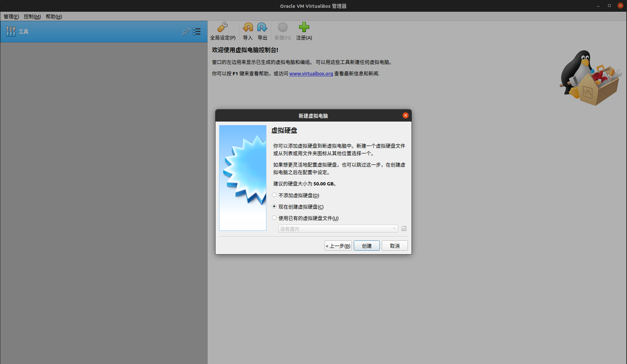This screenshot has width=627, height=364.
Task: Click the 50.00 GB recommended size text
Action: (323, 184)
